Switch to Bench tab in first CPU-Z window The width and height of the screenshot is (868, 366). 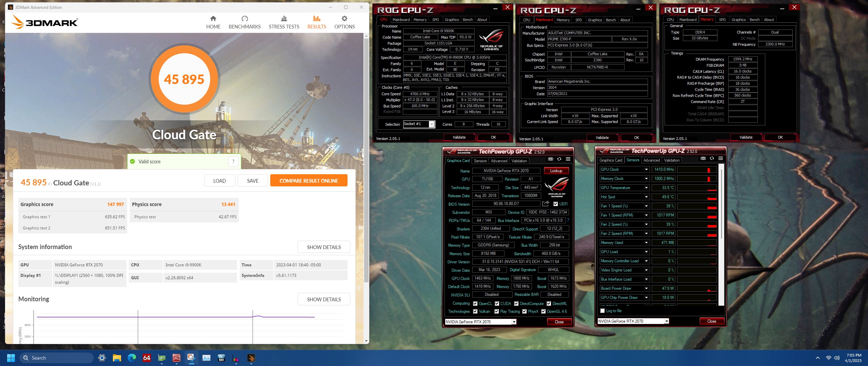pyautogui.click(x=468, y=20)
